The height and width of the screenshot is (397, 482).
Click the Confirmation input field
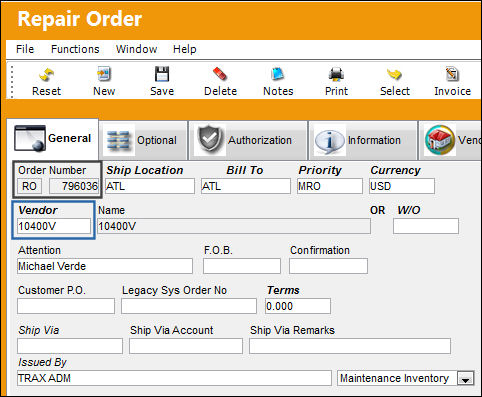(328, 266)
